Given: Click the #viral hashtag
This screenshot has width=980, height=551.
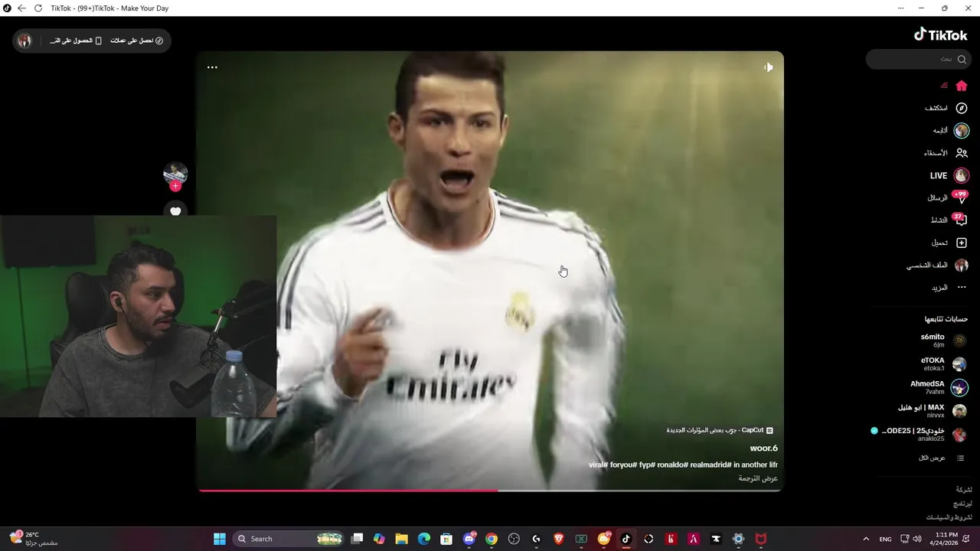Looking at the screenshot, I should pos(598,465).
